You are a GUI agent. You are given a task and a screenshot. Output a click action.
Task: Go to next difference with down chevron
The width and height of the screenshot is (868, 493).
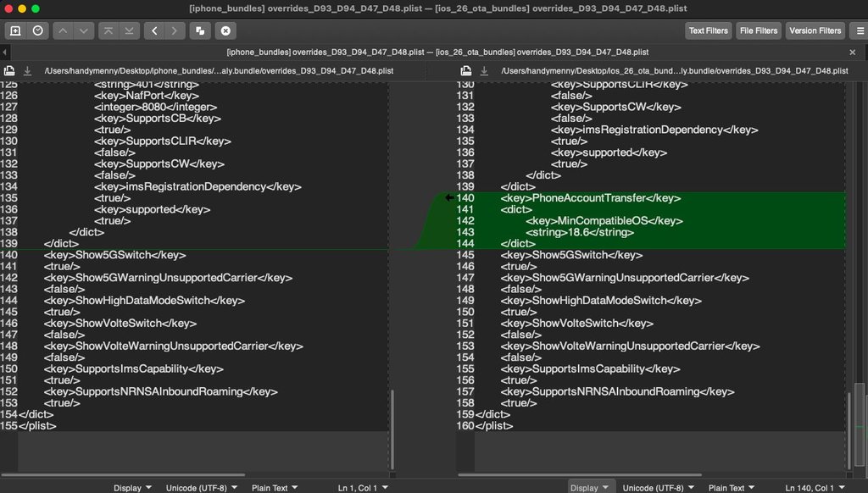pos(84,30)
